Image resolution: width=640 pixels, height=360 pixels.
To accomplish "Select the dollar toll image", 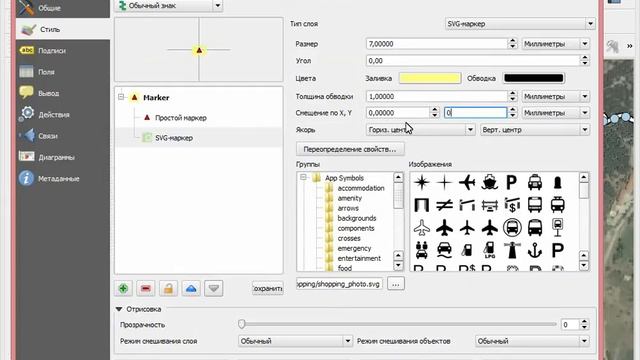I will point(512,205).
